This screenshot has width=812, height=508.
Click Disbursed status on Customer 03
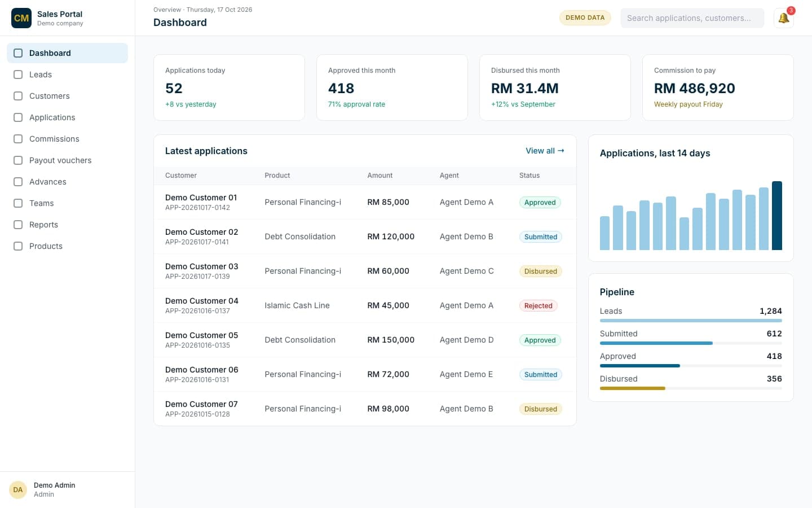coord(540,271)
